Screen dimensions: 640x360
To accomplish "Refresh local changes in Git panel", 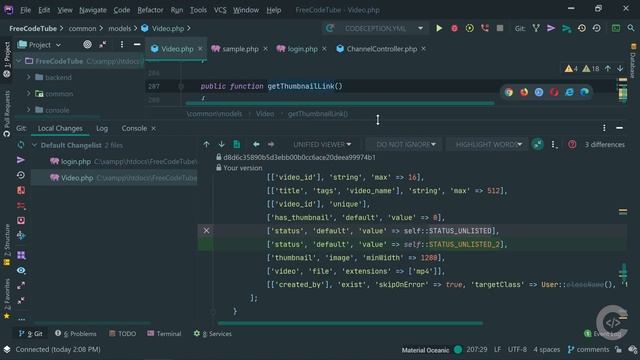I will tap(21, 145).
